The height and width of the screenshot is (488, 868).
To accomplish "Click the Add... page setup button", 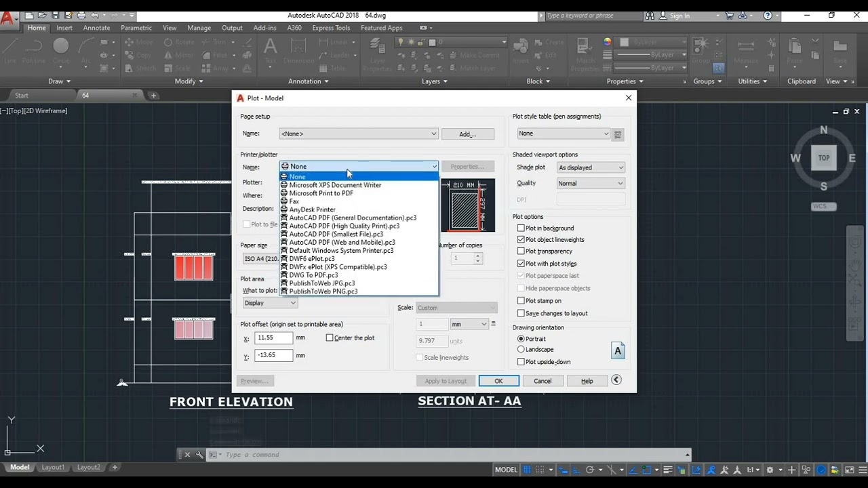I will (x=468, y=134).
